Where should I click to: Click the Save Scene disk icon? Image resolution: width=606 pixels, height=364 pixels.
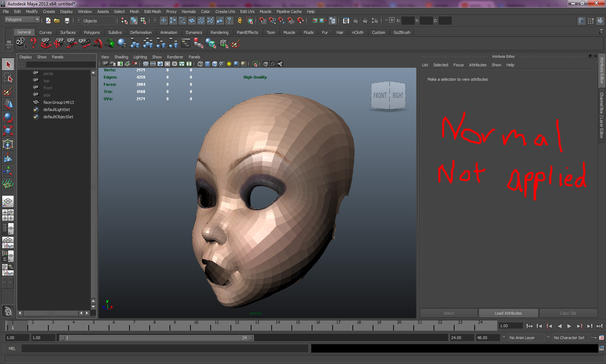(67, 21)
